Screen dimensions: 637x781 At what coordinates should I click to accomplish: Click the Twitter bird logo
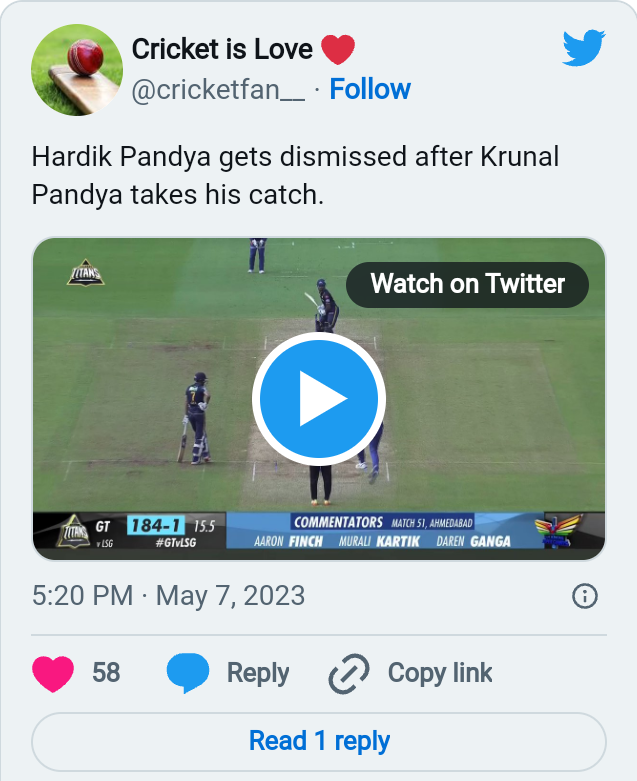583,48
